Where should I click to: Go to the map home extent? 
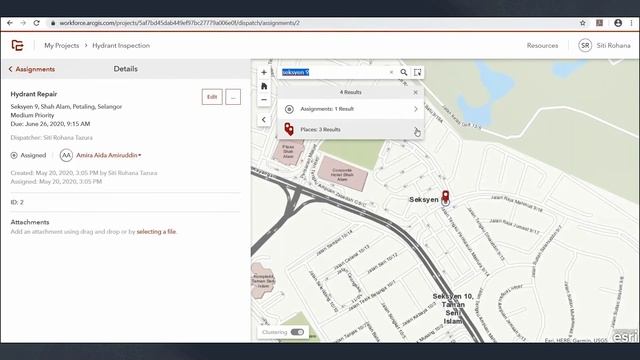pos(264,86)
